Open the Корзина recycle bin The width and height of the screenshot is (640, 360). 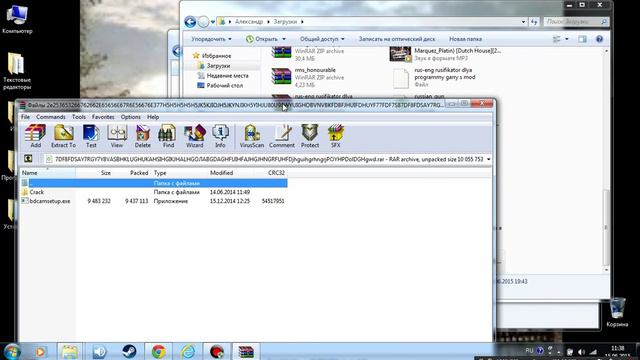point(617,313)
